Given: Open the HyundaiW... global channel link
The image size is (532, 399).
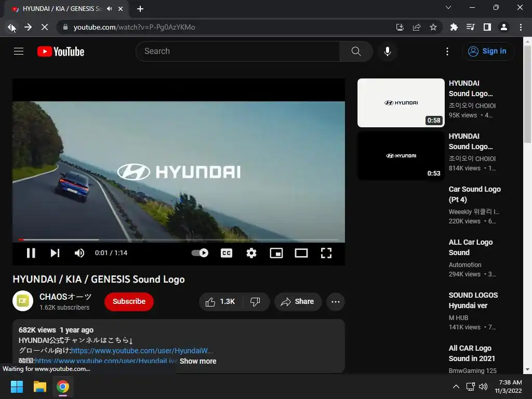Looking at the screenshot, I should 142,351.
